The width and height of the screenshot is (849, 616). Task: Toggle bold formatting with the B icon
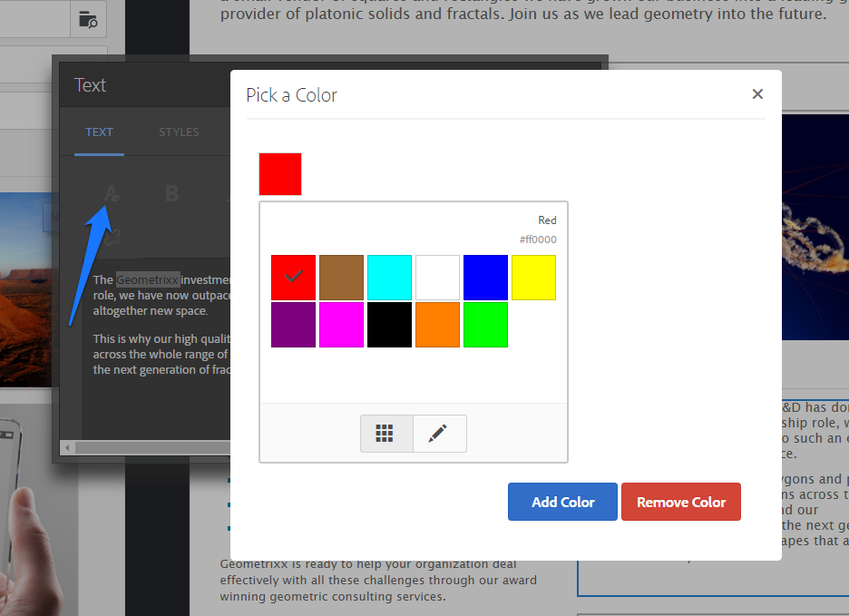pos(171,193)
